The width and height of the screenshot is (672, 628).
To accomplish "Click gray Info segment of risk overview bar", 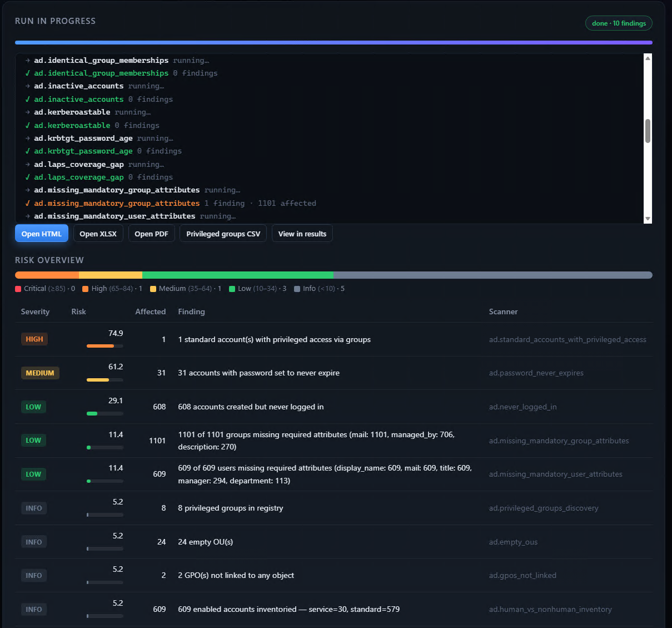I will [493, 275].
